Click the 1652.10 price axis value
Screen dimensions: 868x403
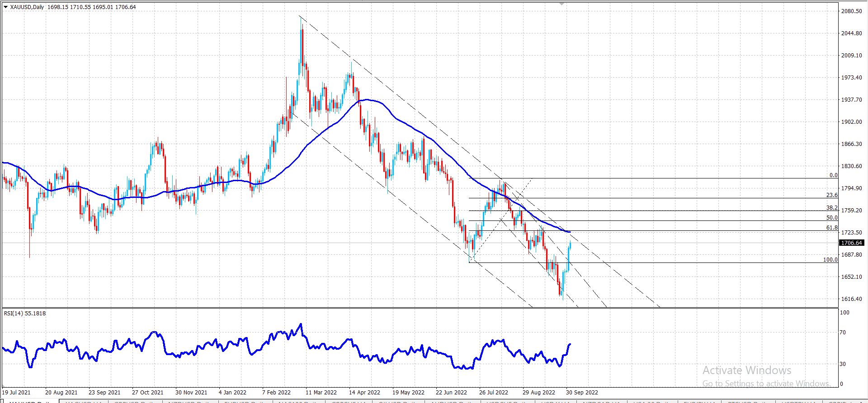point(851,277)
